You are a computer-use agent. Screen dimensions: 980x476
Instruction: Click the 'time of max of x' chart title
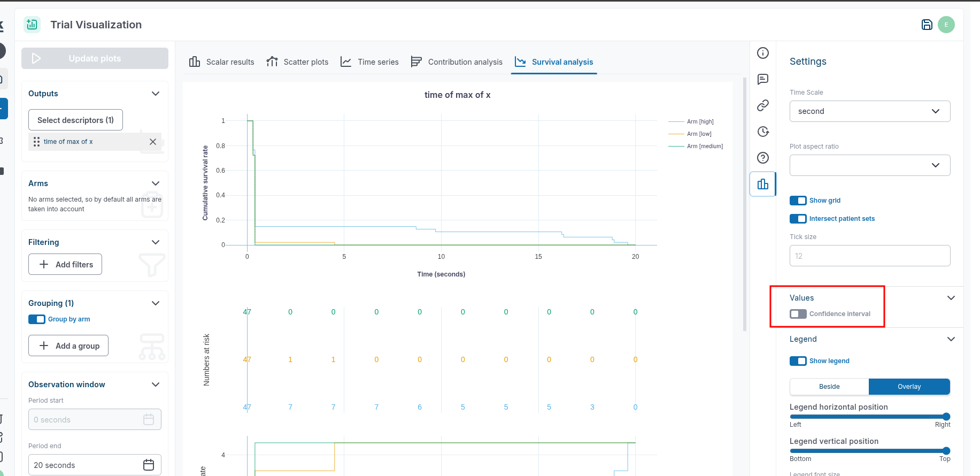tap(457, 95)
